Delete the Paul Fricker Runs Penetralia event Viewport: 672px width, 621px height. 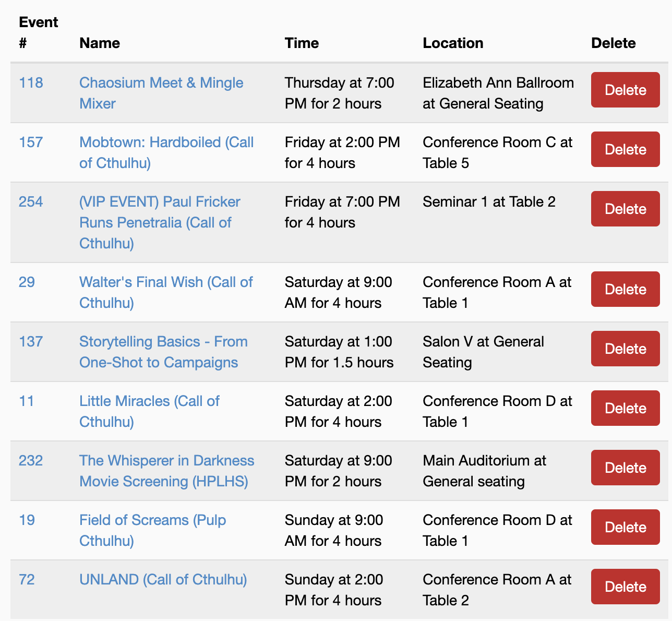[x=625, y=209]
